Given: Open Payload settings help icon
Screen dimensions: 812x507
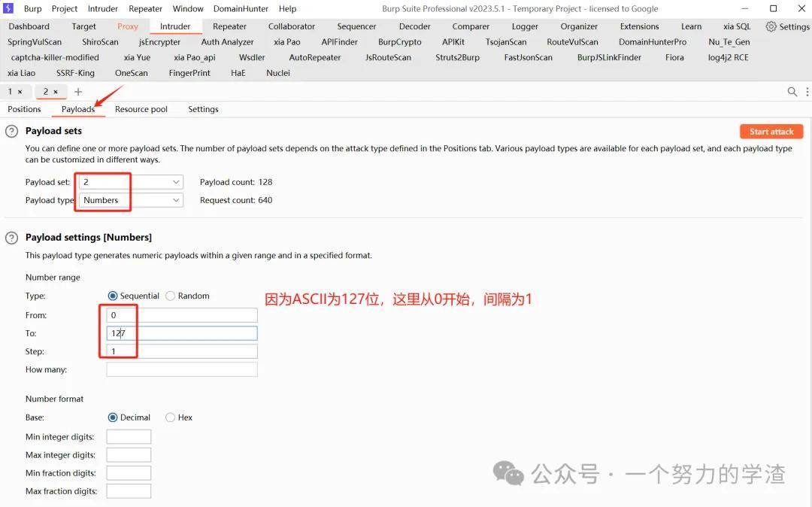Looking at the screenshot, I should pyautogui.click(x=11, y=238).
